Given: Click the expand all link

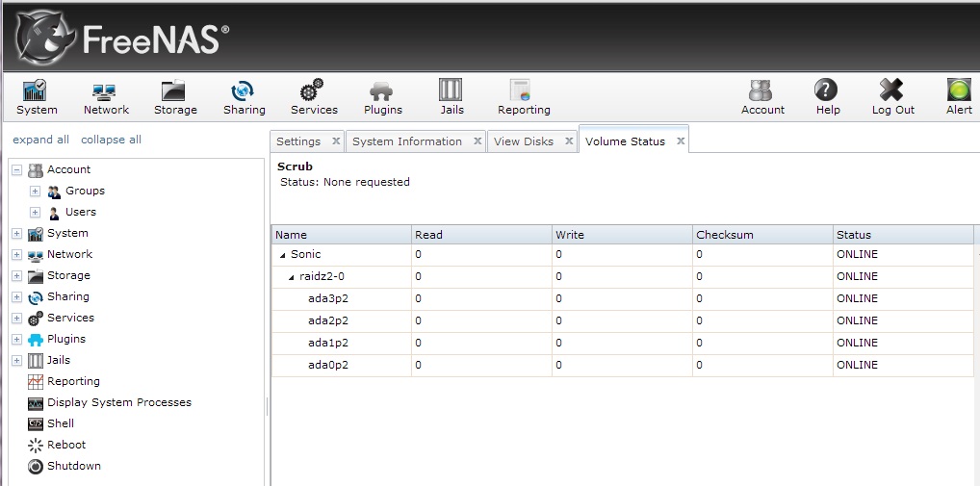Looking at the screenshot, I should [41, 140].
